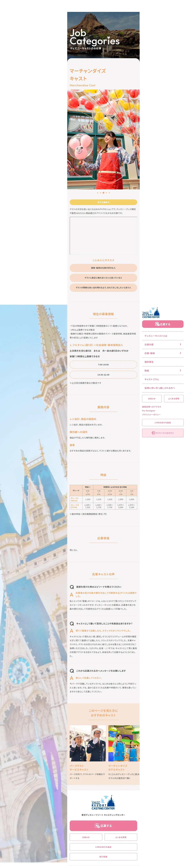Open the パークゲストサービスキャスト photo card
The width and height of the screenshot is (186, 868).
(x=88, y=743)
